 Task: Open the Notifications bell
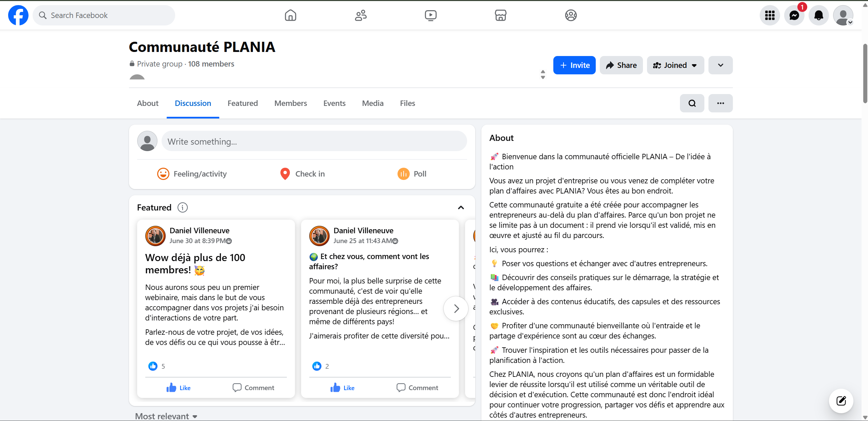point(819,15)
